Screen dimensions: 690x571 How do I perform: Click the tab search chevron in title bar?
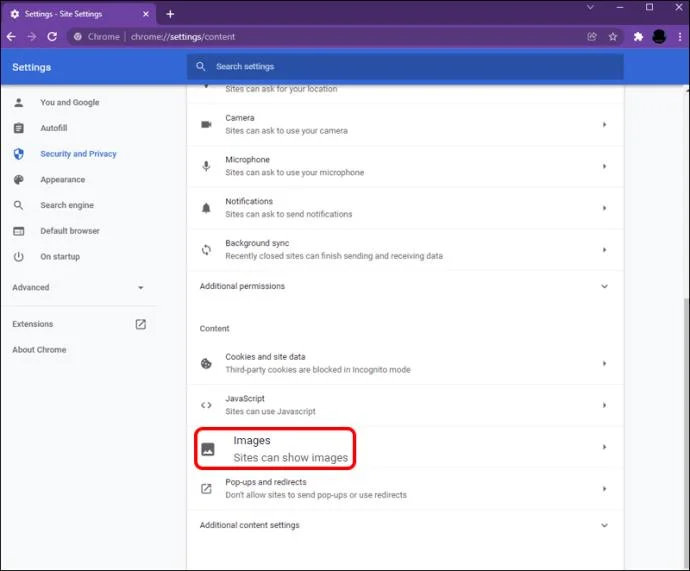coord(590,7)
